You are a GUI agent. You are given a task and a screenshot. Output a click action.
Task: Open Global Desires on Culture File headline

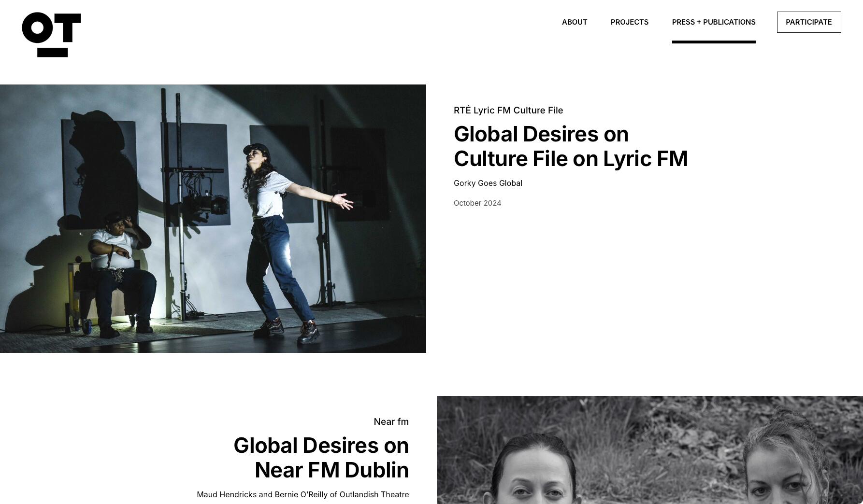[571, 146]
